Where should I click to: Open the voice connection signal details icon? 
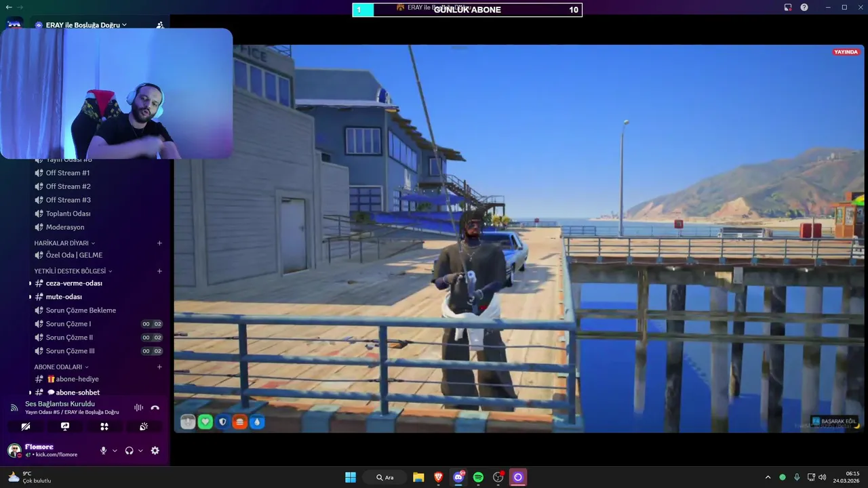click(14, 407)
